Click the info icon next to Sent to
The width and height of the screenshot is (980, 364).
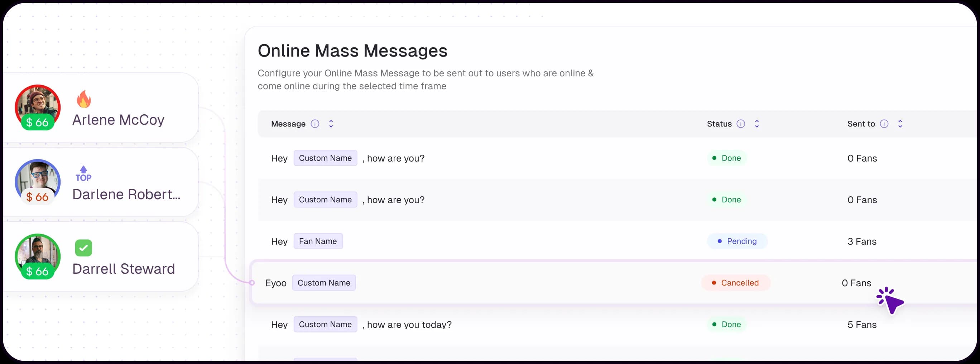pos(884,124)
